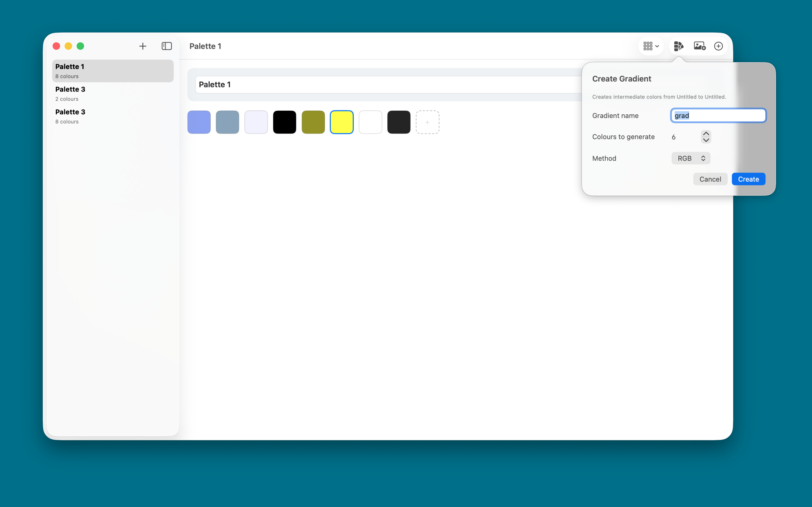The image size is (812, 507).
Task: Open the Create Gradient tool icon
Action: tap(678, 46)
